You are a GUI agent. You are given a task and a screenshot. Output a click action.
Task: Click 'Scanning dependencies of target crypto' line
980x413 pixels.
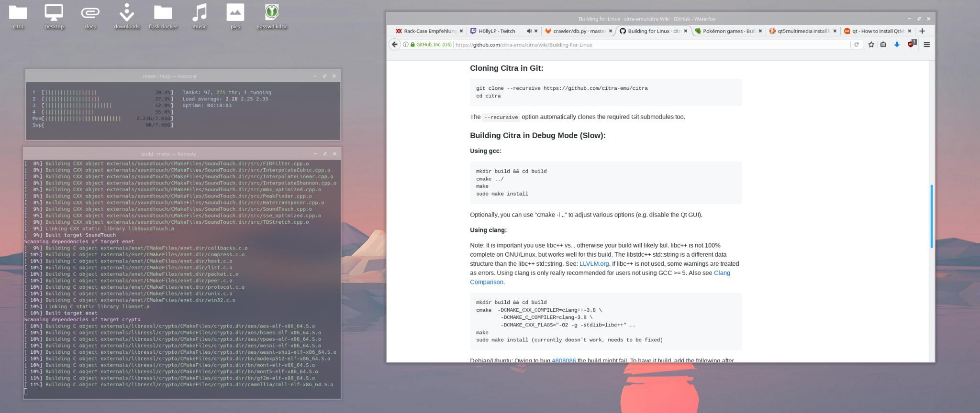(x=82, y=319)
